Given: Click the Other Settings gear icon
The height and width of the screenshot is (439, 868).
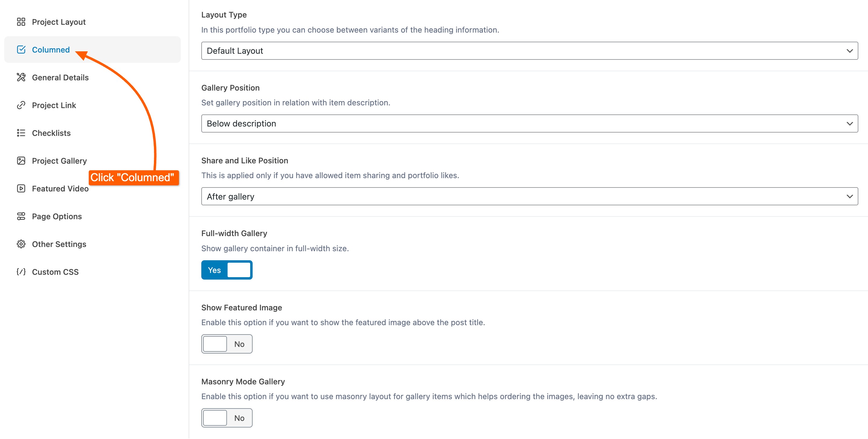Looking at the screenshot, I should point(21,244).
